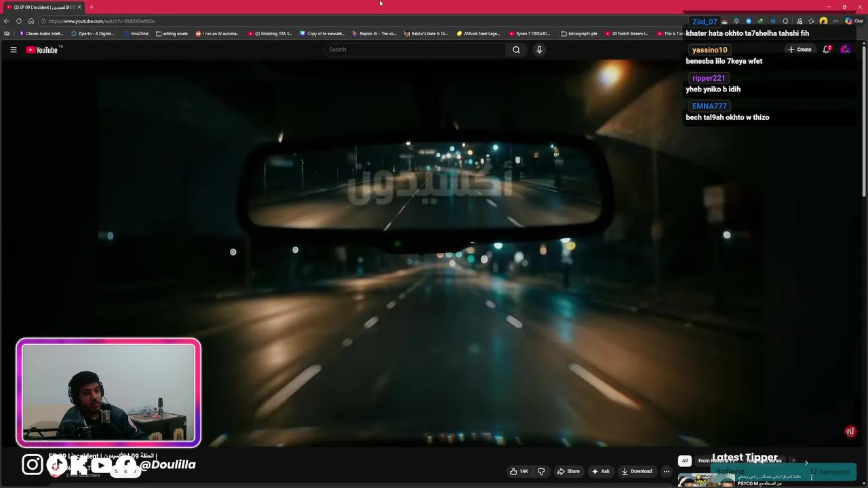Open the YouTube hamburger guide menu

[x=13, y=49]
